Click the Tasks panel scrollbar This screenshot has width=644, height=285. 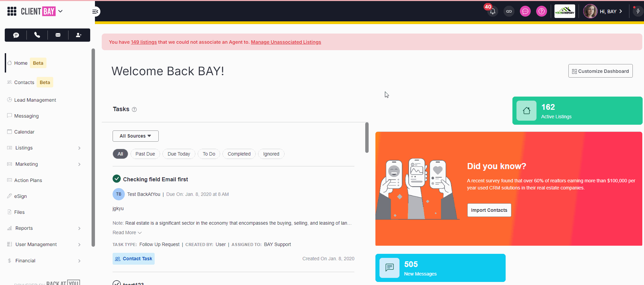pyautogui.click(x=367, y=138)
